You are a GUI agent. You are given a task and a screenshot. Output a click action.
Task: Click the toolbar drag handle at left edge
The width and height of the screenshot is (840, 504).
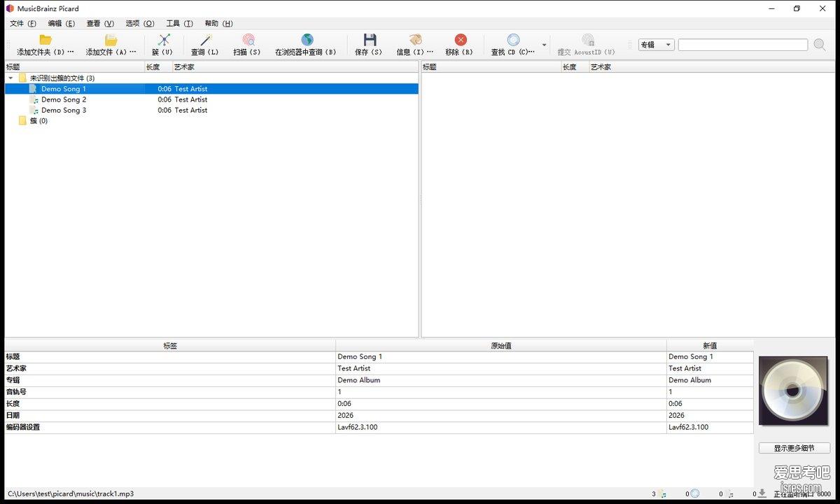pyautogui.click(x=8, y=45)
